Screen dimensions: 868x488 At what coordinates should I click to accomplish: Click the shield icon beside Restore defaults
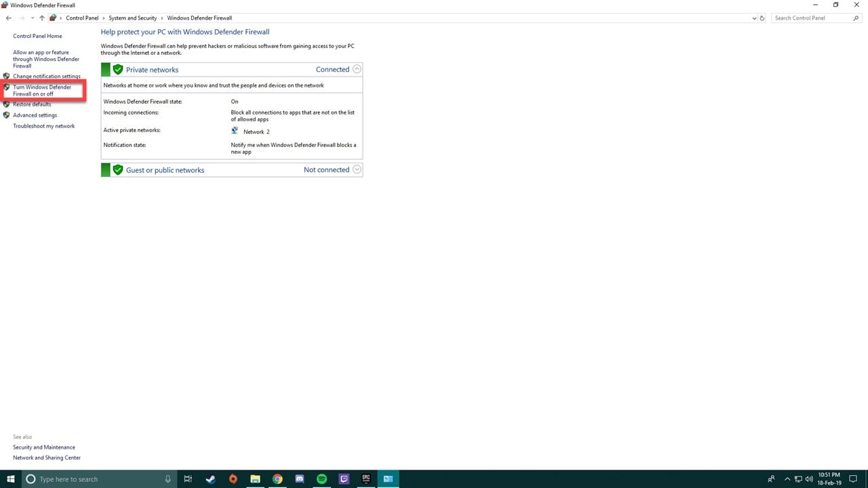pyautogui.click(x=7, y=104)
